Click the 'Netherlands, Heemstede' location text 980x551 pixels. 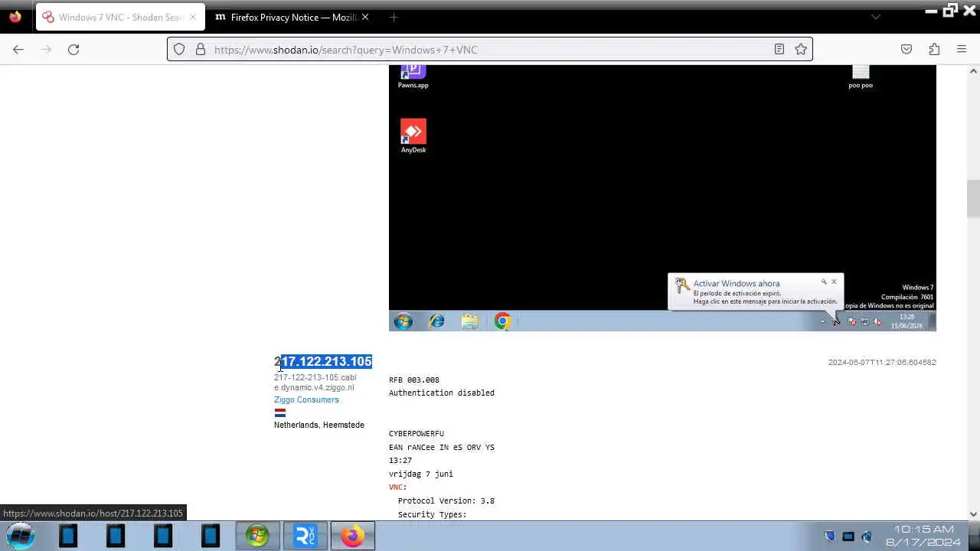pyautogui.click(x=319, y=425)
